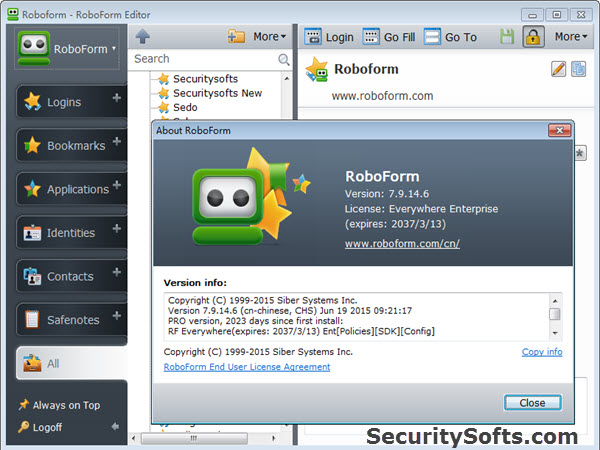Add a new login with plus

[x=117, y=98]
